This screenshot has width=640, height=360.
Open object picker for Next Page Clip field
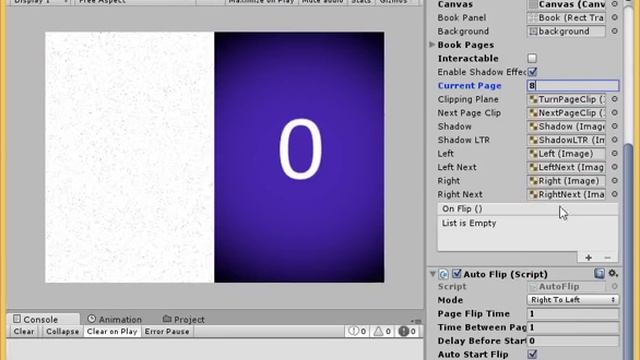click(614, 113)
